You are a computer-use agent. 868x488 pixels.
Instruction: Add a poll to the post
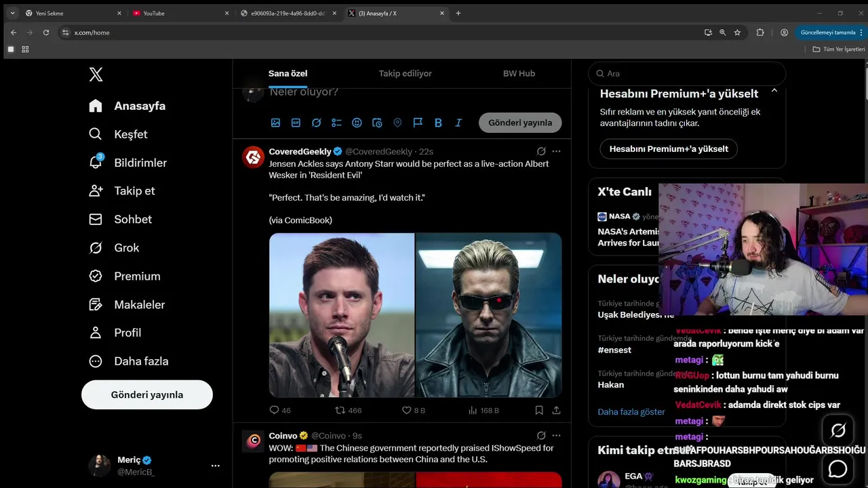[336, 123]
